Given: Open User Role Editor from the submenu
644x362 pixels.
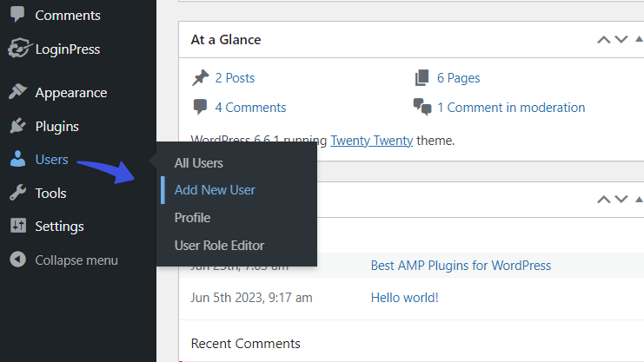Looking at the screenshot, I should 219,246.
